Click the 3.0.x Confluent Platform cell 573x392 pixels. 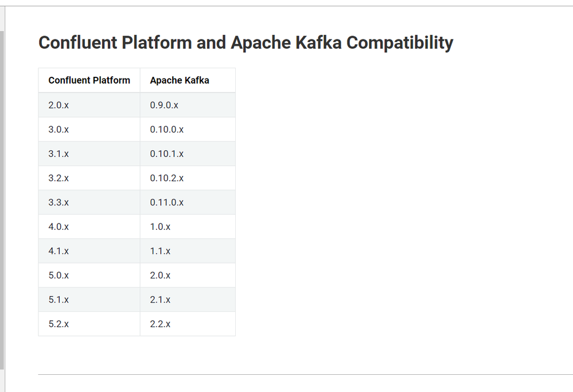[59, 130]
